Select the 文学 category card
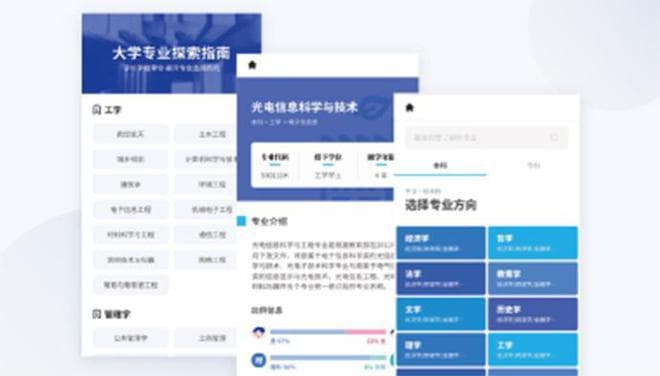 tap(441, 314)
